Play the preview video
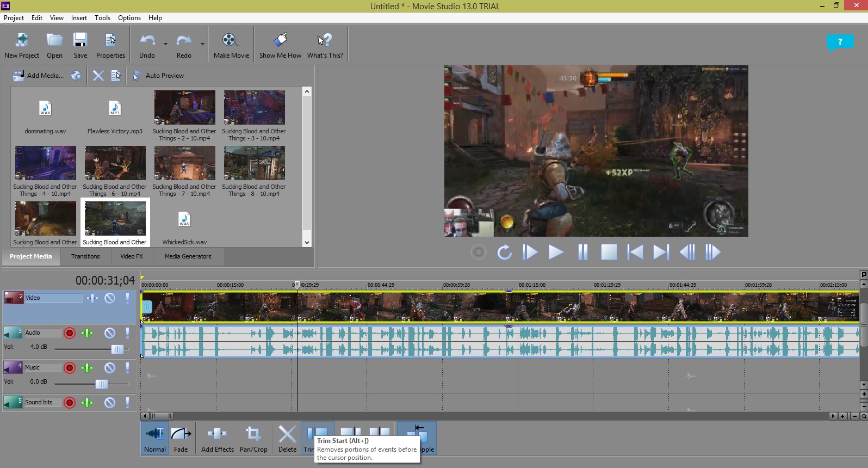The height and width of the screenshot is (468, 868). 556,253
